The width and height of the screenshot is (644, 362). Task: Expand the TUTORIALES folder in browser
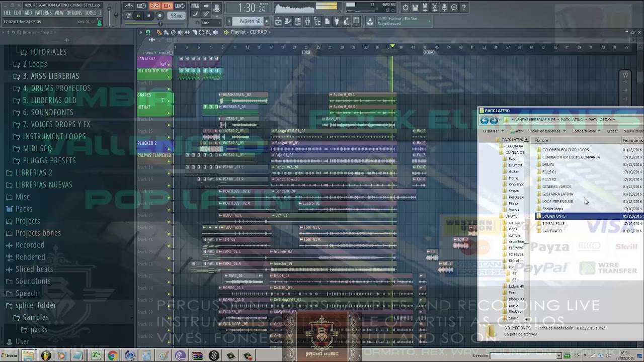[43, 52]
